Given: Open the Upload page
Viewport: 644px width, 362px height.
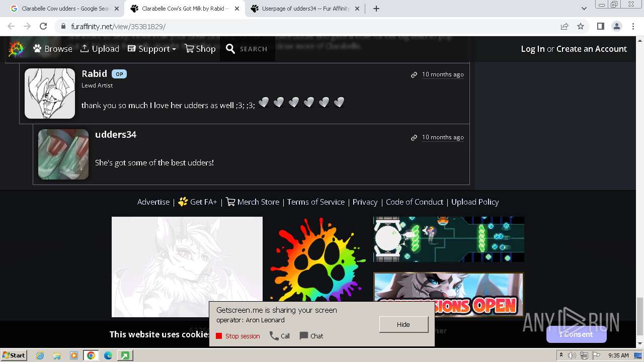Looking at the screenshot, I should coord(100,49).
